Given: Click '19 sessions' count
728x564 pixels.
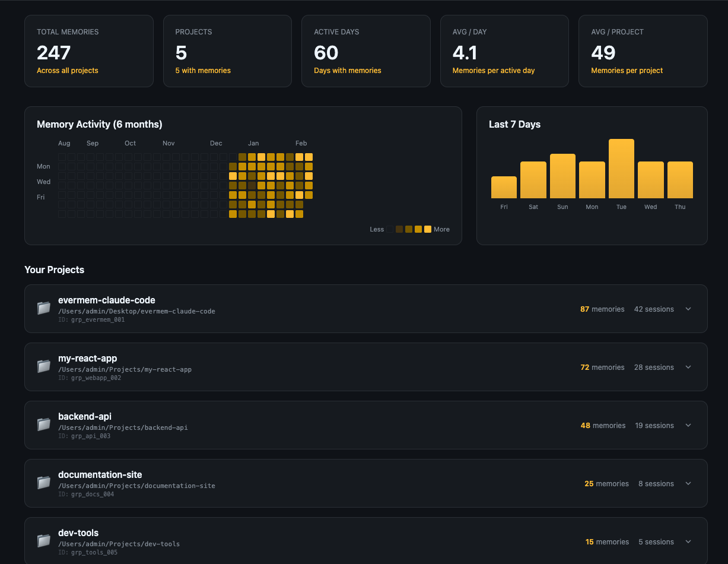Looking at the screenshot, I should [654, 426].
